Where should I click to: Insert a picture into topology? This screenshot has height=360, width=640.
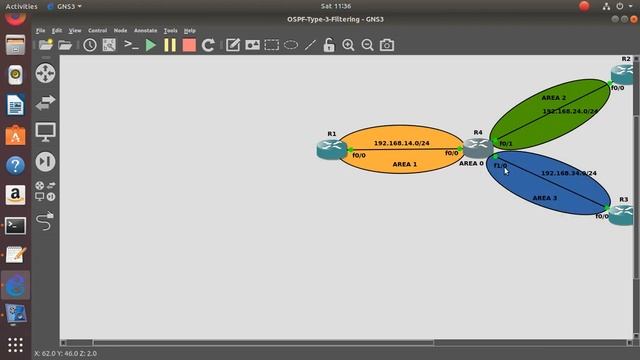pos(252,45)
